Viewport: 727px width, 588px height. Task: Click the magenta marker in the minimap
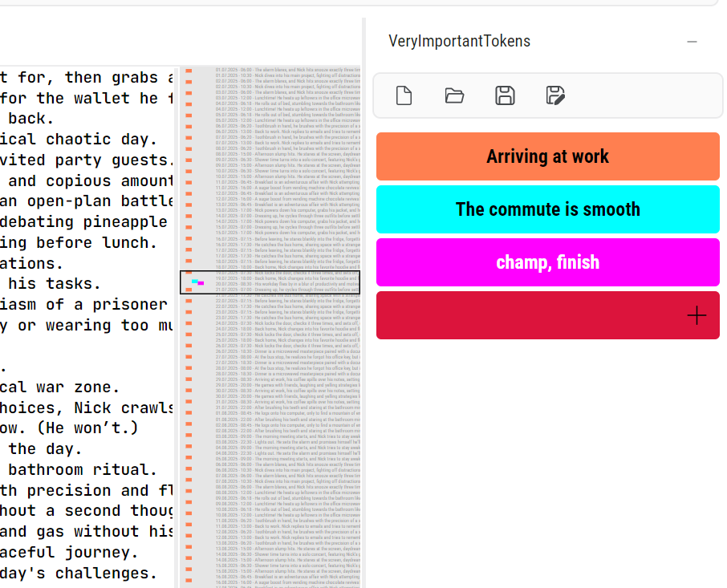(x=201, y=283)
